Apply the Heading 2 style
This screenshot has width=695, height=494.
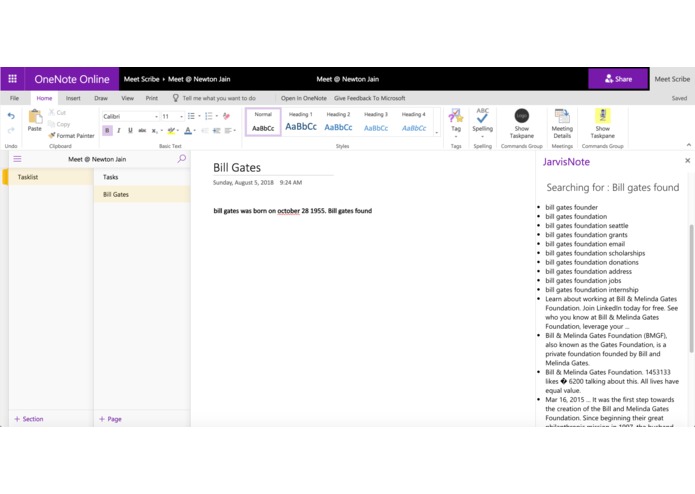[x=338, y=121]
